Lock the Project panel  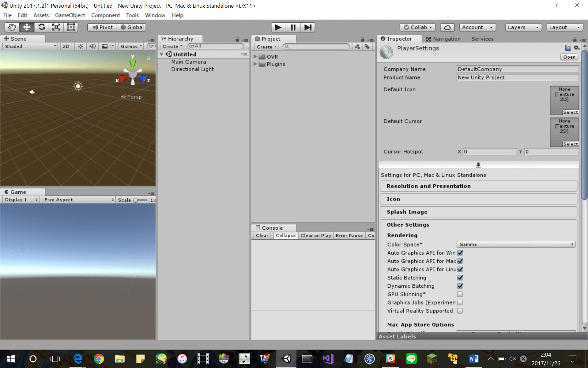[x=363, y=40]
